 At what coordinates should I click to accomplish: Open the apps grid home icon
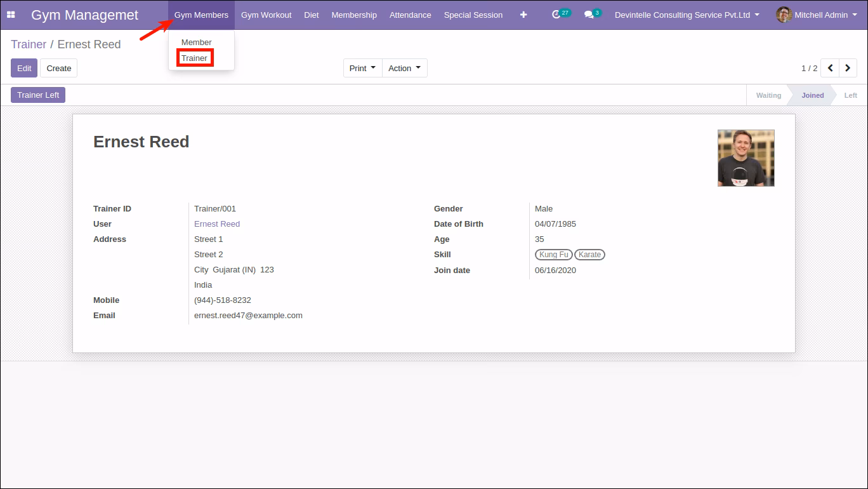click(11, 15)
